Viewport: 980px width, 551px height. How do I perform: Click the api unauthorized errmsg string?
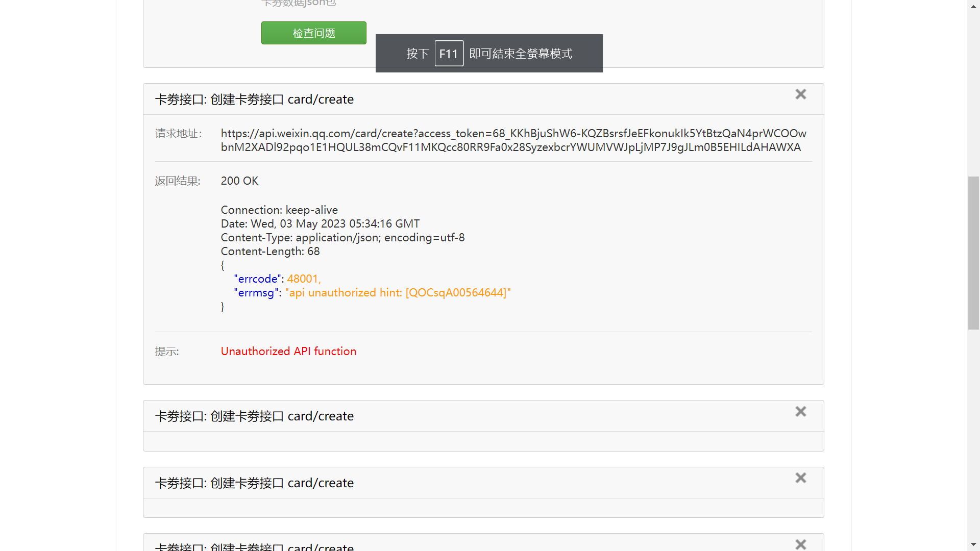pos(398,293)
